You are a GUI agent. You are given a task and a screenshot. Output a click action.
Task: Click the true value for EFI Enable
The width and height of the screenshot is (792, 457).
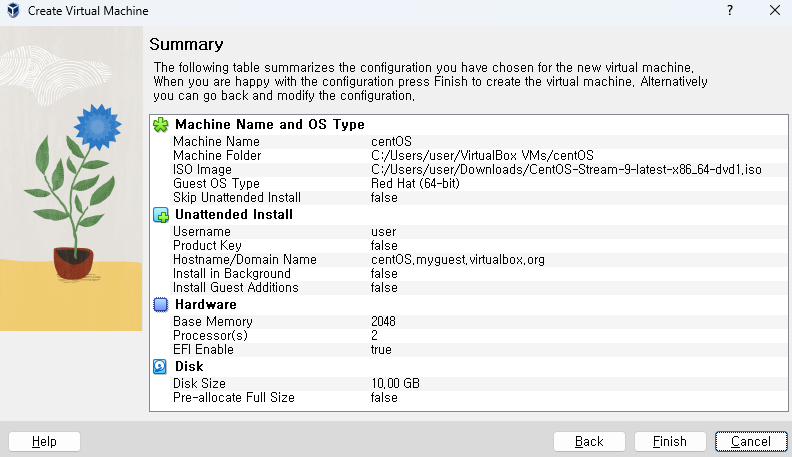coord(381,349)
